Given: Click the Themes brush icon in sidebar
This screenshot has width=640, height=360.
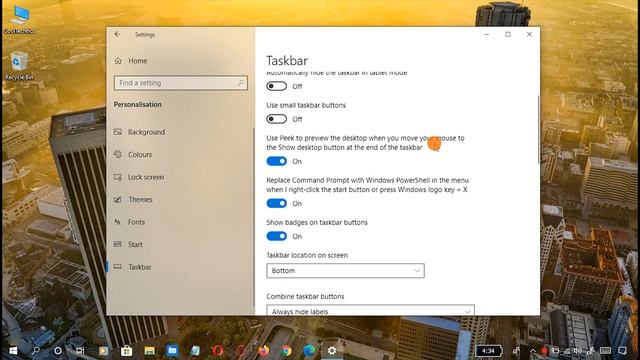Looking at the screenshot, I should (x=118, y=200).
